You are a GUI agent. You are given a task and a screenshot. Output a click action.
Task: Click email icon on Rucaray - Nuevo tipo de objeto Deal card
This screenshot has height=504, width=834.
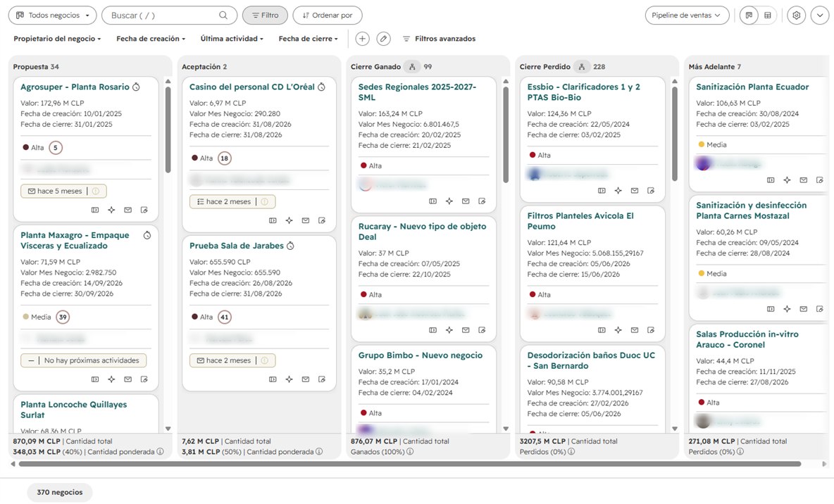pos(466,330)
